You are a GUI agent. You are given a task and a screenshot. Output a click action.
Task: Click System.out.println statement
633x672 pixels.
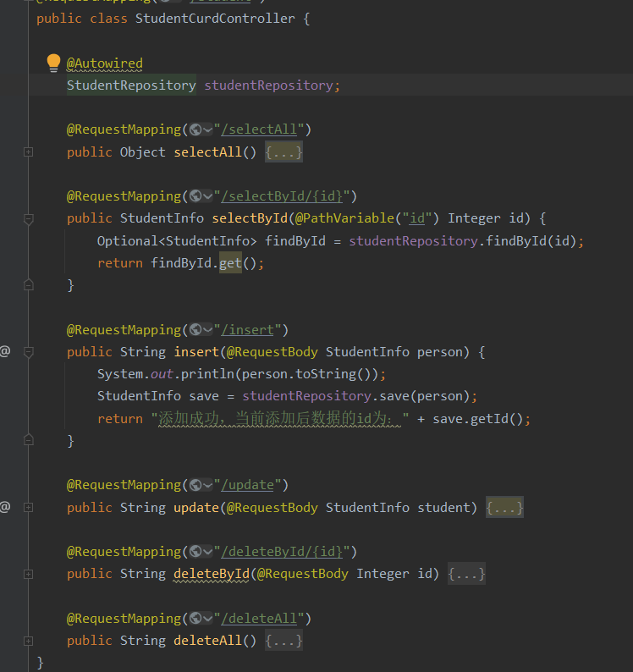[x=241, y=374]
